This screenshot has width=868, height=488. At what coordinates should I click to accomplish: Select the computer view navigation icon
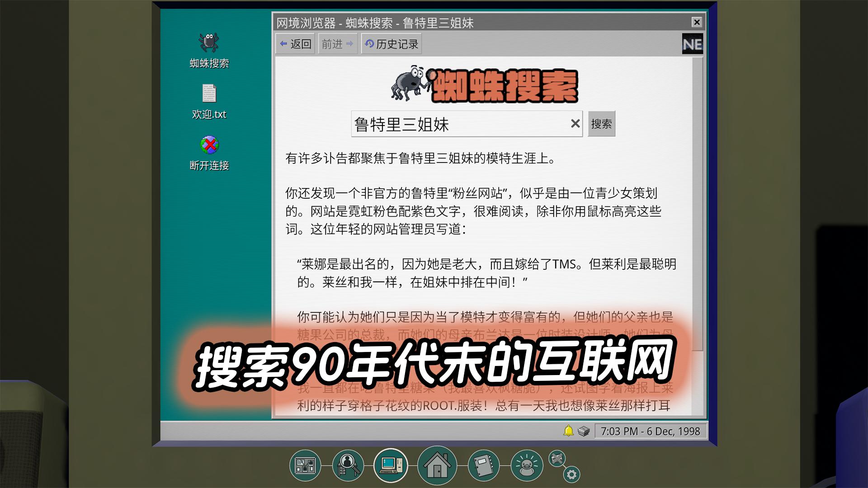pyautogui.click(x=391, y=465)
